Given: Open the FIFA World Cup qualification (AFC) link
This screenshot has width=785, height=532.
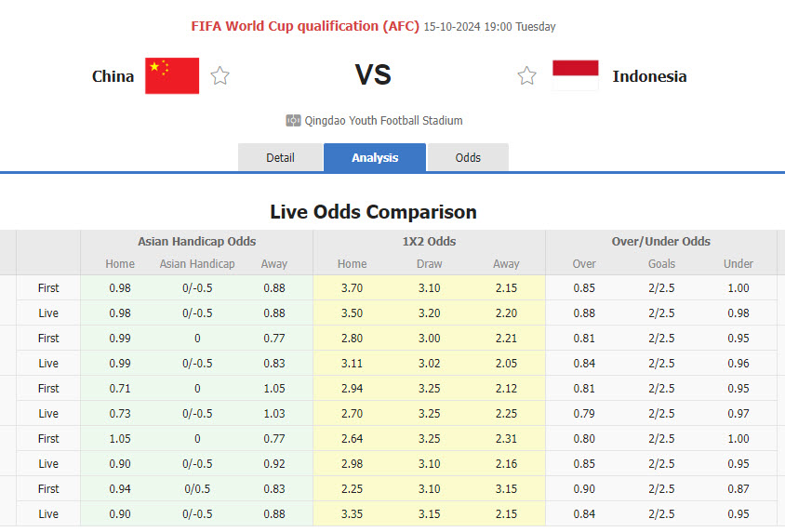Looking at the screenshot, I should pyautogui.click(x=305, y=26).
